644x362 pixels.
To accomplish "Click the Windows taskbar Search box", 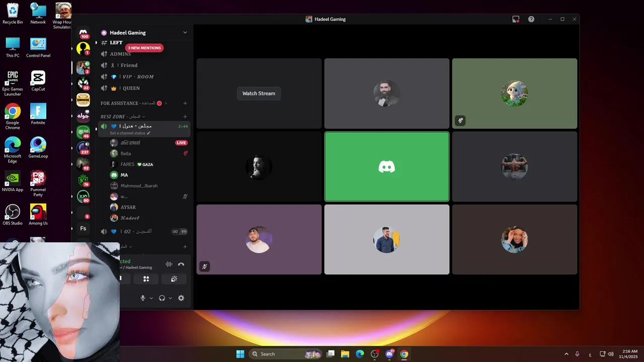I will 285,354.
